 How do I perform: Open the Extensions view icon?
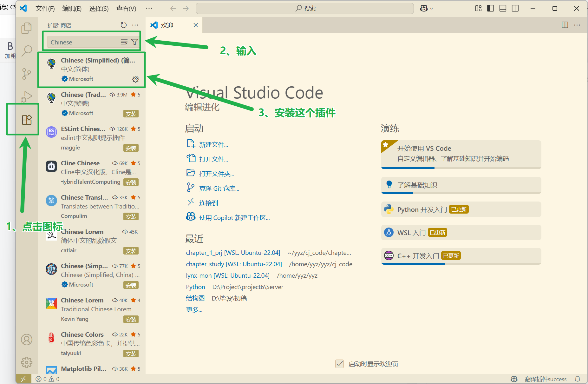(x=27, y=120)
